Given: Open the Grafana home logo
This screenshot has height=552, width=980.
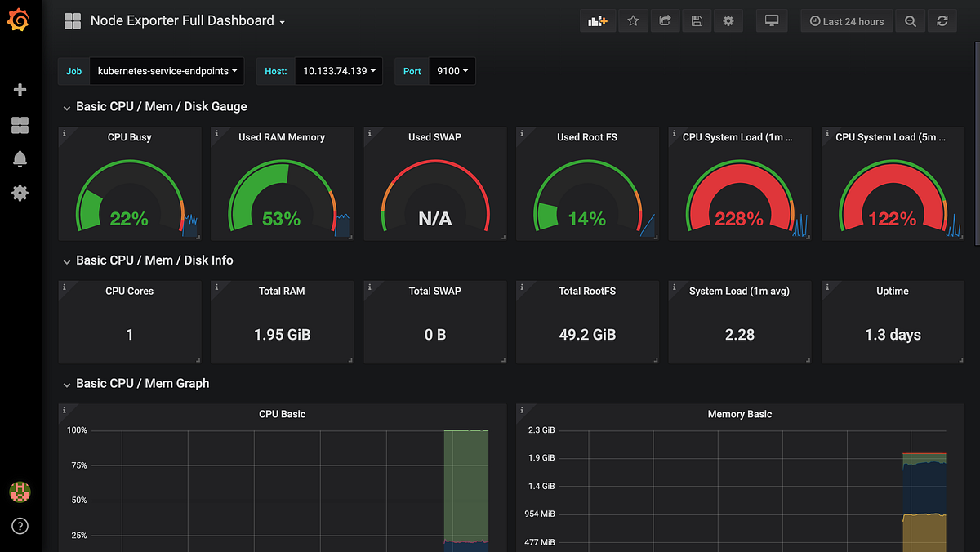Looking at the screenshot, I should [x=20, y=20].
